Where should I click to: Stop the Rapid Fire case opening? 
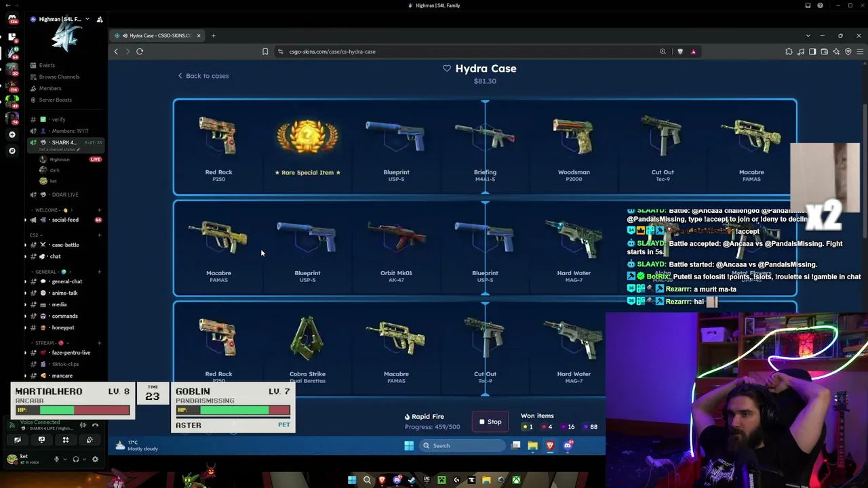[490, 422]
